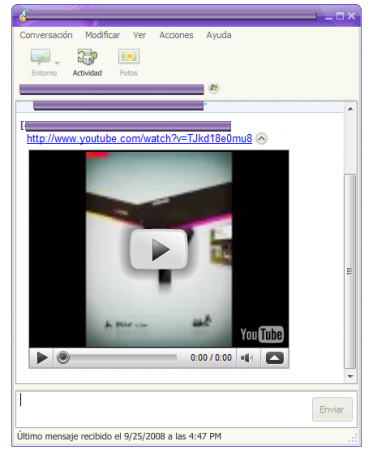
Task: Play the video with the large center button
Action: click(x=159, y=249)
